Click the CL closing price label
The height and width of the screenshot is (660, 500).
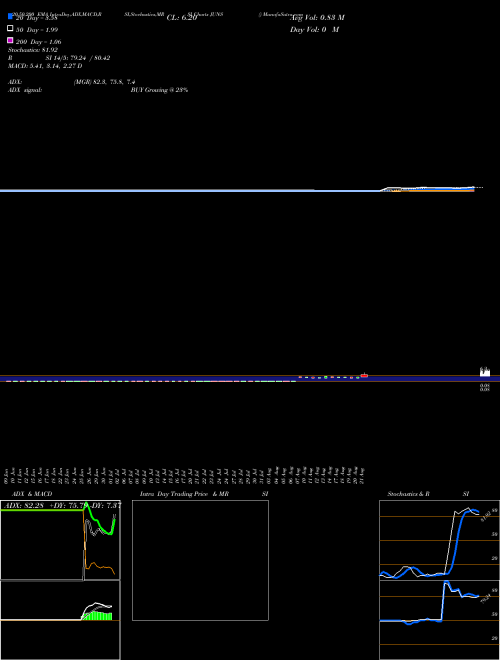tap(182, 18)
